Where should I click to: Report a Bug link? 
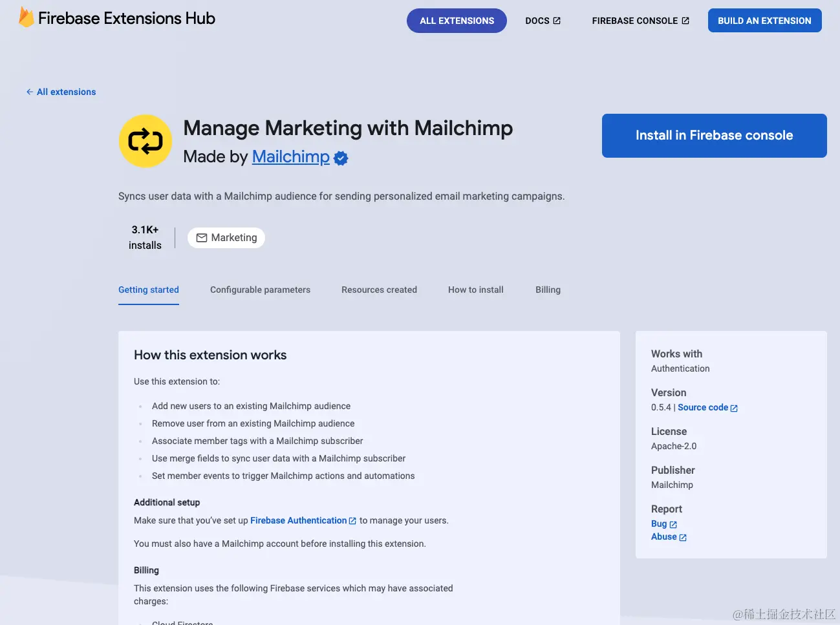coord(664,524)
